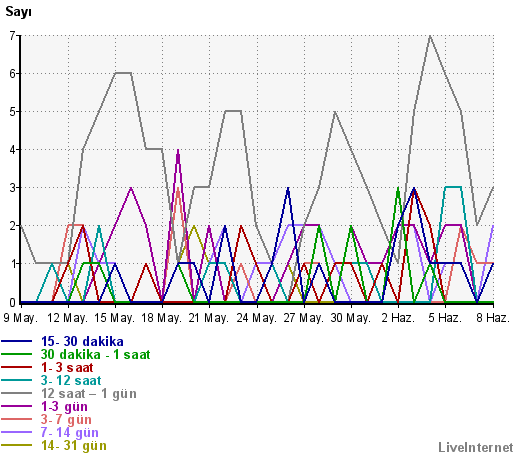Choose the '3- 7 gün' legend label
Viewport: 520px width, 457px height.
pos(66,419)
